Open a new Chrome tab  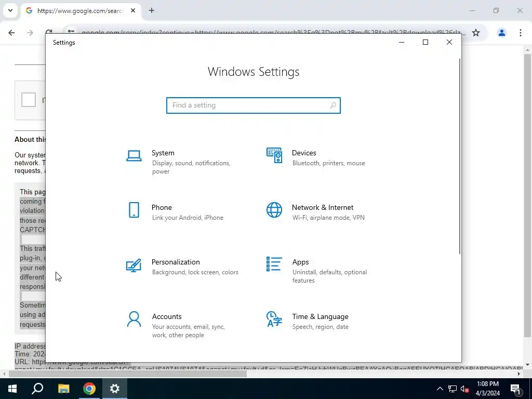pyautogui.click(x=152, y=10)
